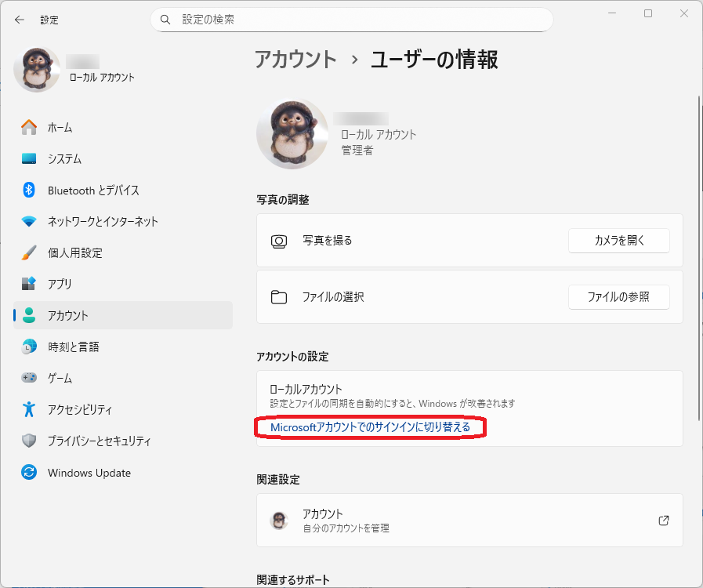Open the ホーム page
The width and height of the screenshot is (703, 588).
click(123, 127)
